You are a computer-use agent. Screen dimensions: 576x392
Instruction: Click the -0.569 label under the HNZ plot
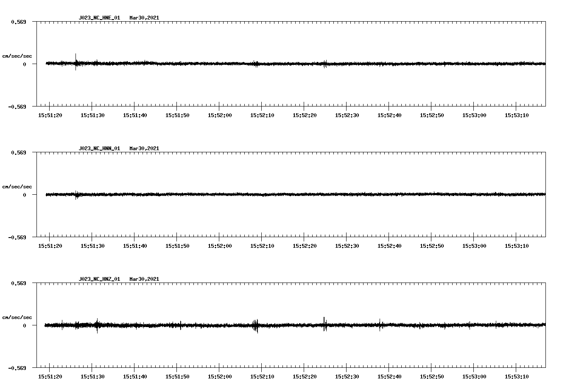18,367
